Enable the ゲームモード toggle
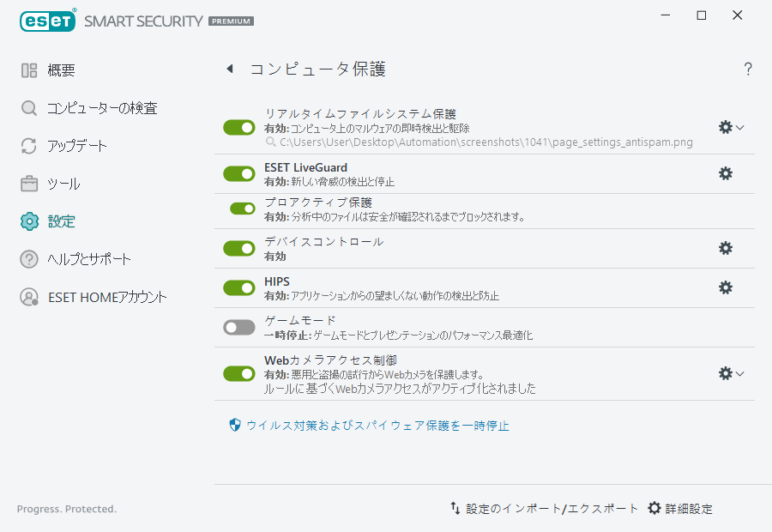The height and width of the screenshot is (532, 772). click(x=238, y=327)
